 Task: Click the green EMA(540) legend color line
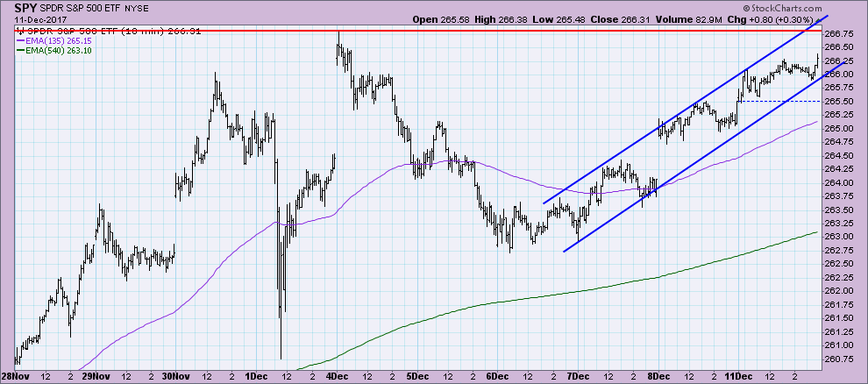tap(22, 51)
